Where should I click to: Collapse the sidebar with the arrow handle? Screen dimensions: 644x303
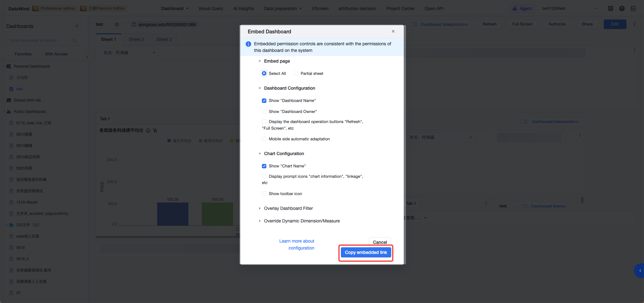point(87,57)
